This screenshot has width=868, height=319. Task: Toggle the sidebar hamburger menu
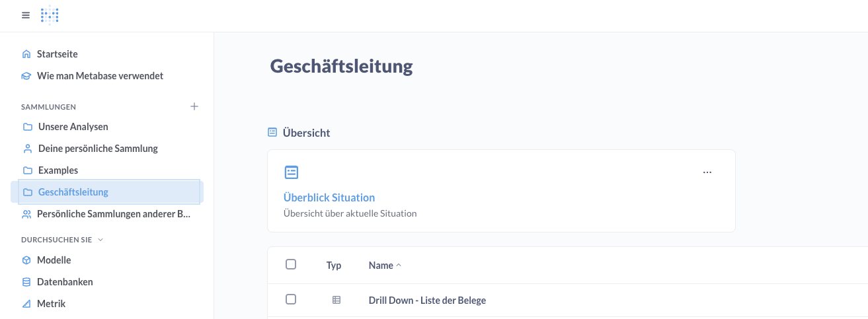coord(26,15)
